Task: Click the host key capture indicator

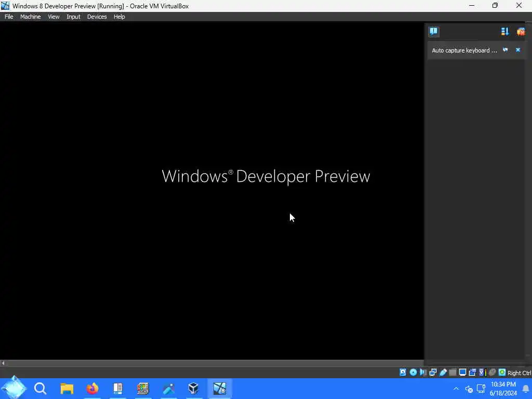Action: point(502,372)
